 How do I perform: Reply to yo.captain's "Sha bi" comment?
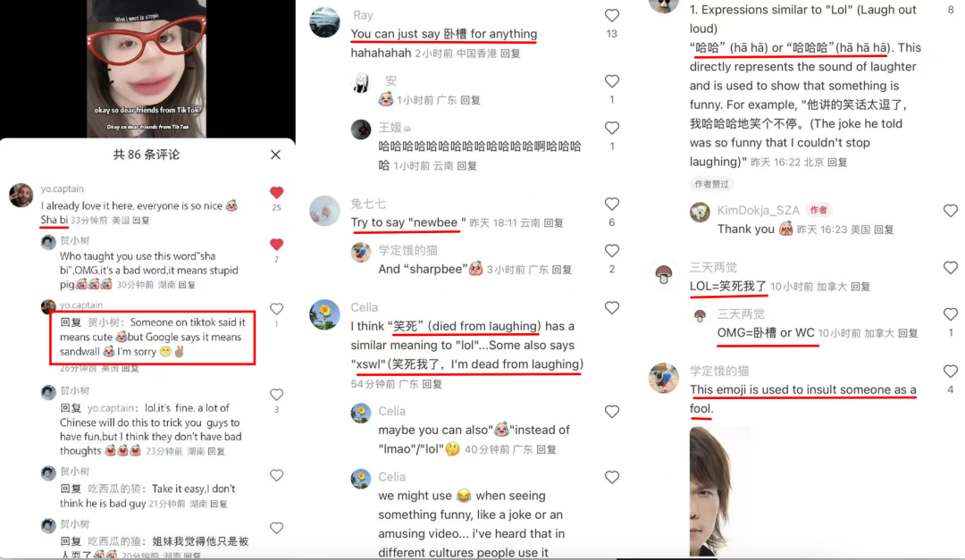(x=141, y=221)
